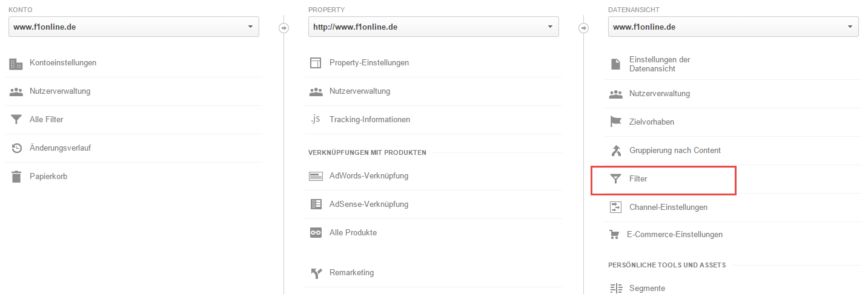
Task: Click the funnel icon beside Alle Filter
Action: [16, 120]
